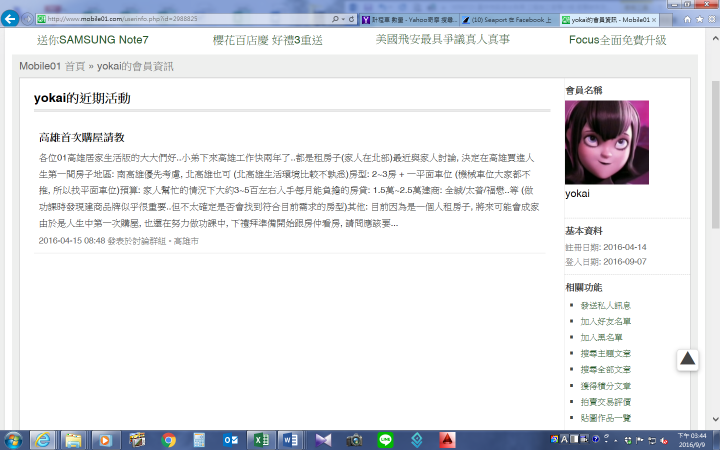720x450 pixels.
Task: Open the 送你SAMSUNG Note7 link
Action: click(93, 40)
